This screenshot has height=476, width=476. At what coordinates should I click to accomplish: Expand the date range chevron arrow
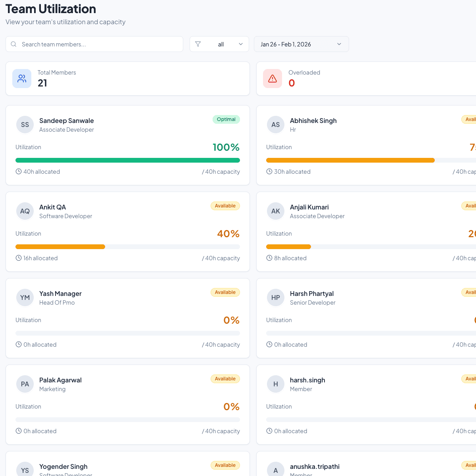coord(339,44)
